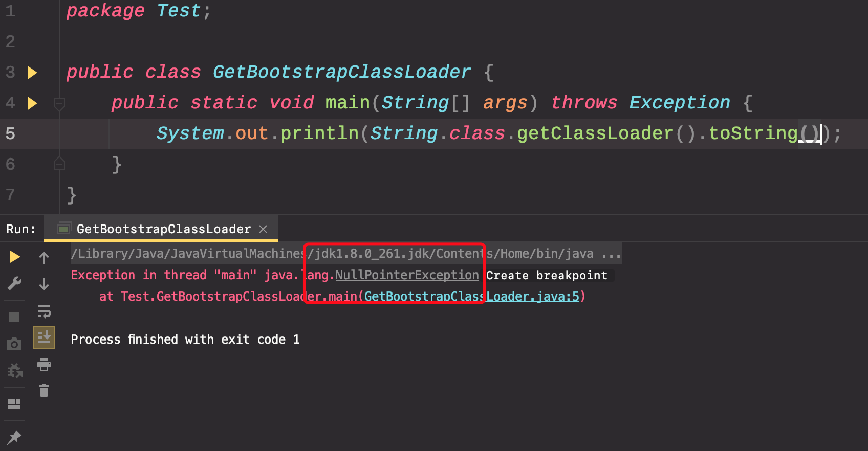
Task: Click line number 3 in the gutter
Action: click(x=10, y=73)
